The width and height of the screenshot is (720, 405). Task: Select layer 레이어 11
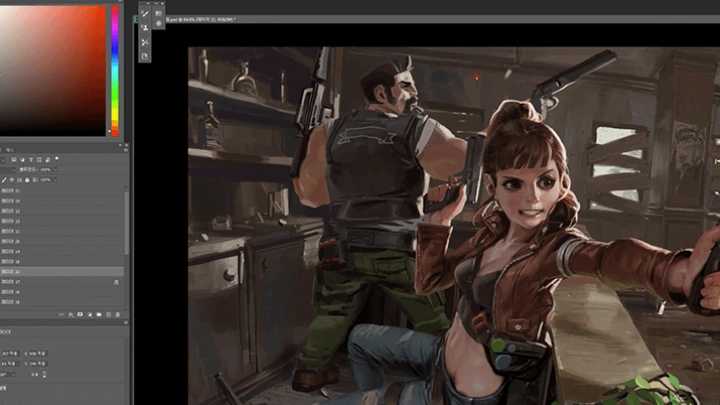point(62,231)
